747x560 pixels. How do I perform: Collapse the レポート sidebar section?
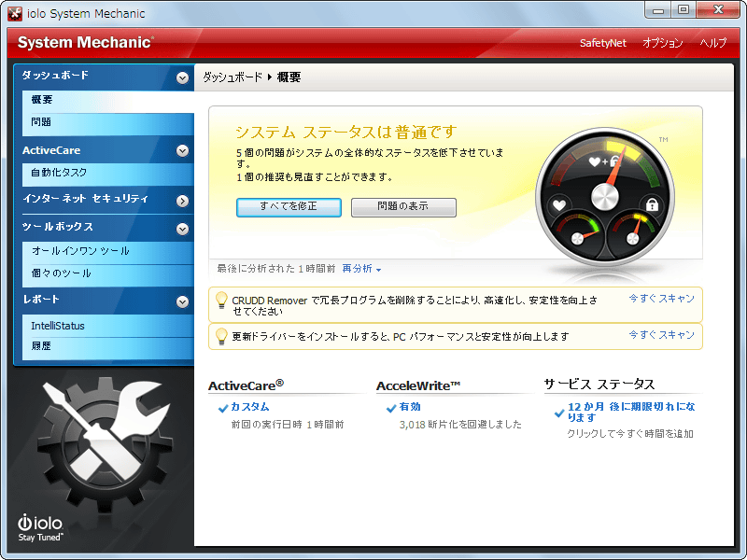(x=182, y=301)
